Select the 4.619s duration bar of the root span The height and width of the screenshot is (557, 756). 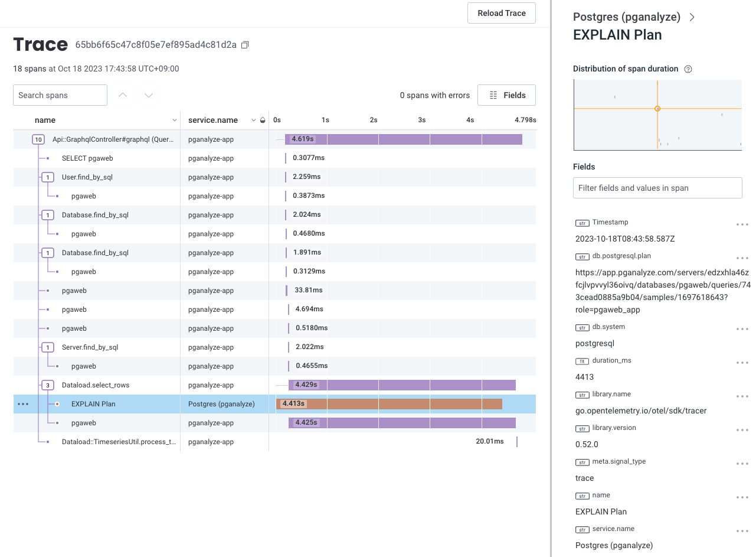(x=404, y=139)
